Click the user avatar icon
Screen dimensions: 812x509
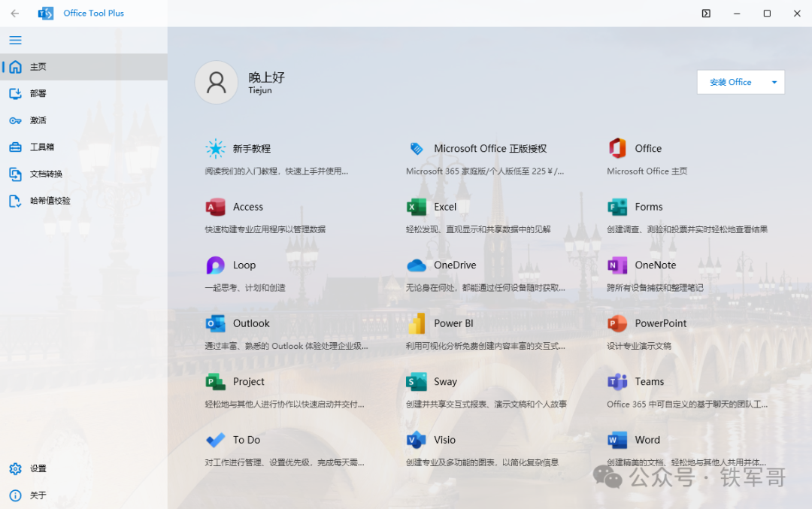coord(217,83)
